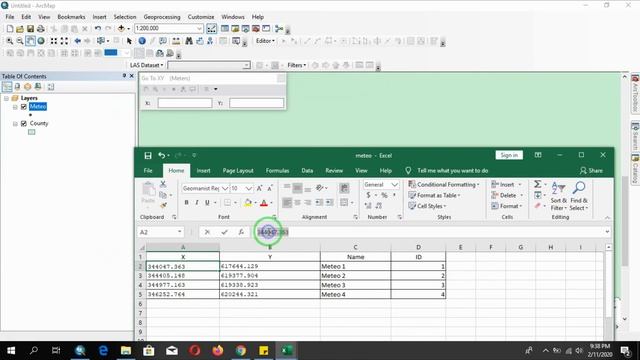The width and height of the screenshot is (640, 360).
Task: Click Increase Font Size icon in Excel
Action: click(259, 189)
